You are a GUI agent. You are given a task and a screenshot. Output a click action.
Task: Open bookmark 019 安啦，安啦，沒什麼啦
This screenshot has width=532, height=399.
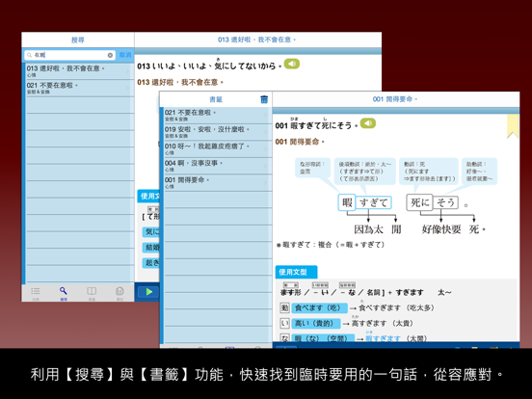tap(217, 132)
